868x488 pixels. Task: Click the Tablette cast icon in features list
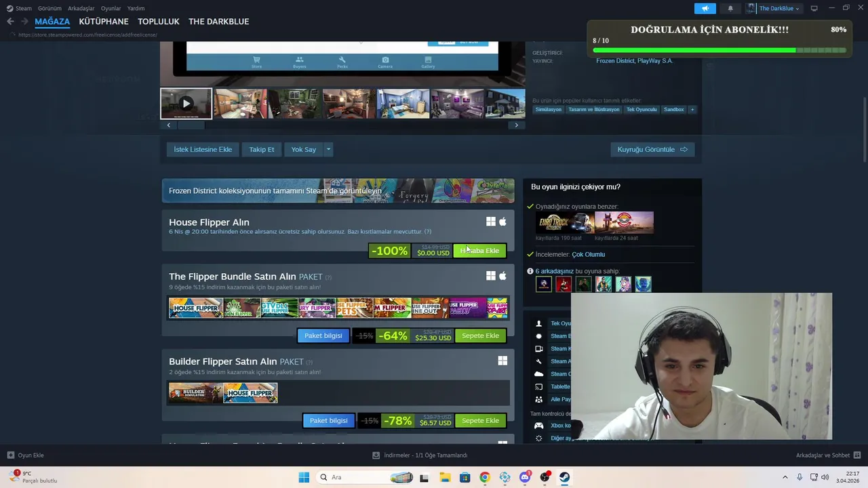(538, 387)
